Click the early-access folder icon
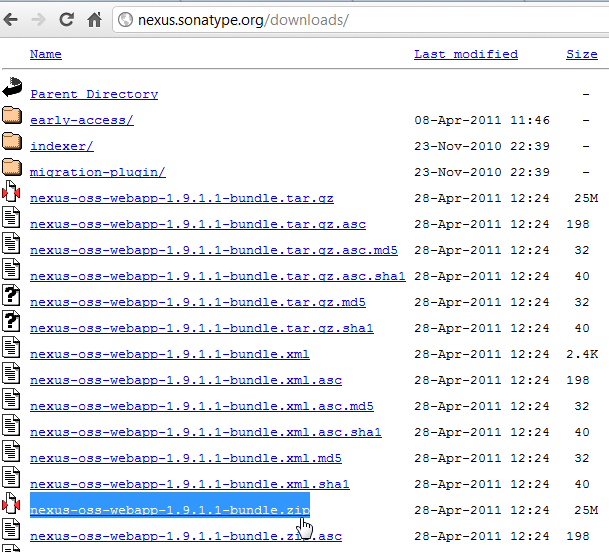 pos(12,115)
